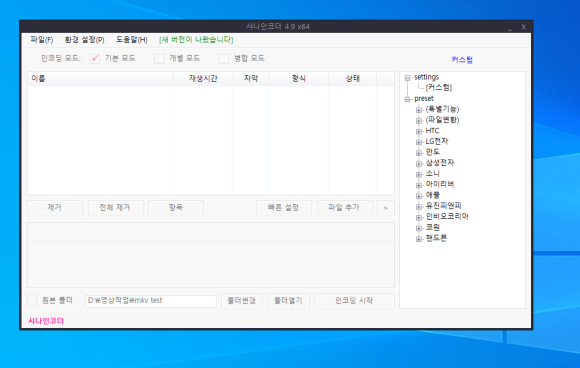The height and width of the screenshot is (368, 580).
Task: Click the 형식 column header
Action: point(299,78)
